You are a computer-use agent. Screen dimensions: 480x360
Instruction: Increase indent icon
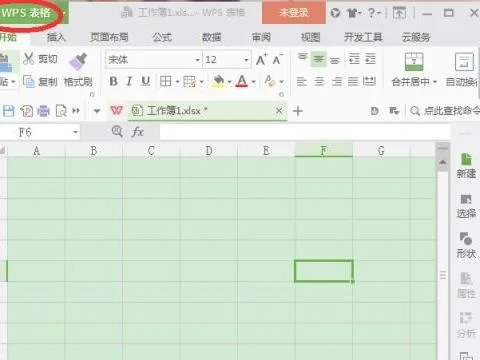370,59
